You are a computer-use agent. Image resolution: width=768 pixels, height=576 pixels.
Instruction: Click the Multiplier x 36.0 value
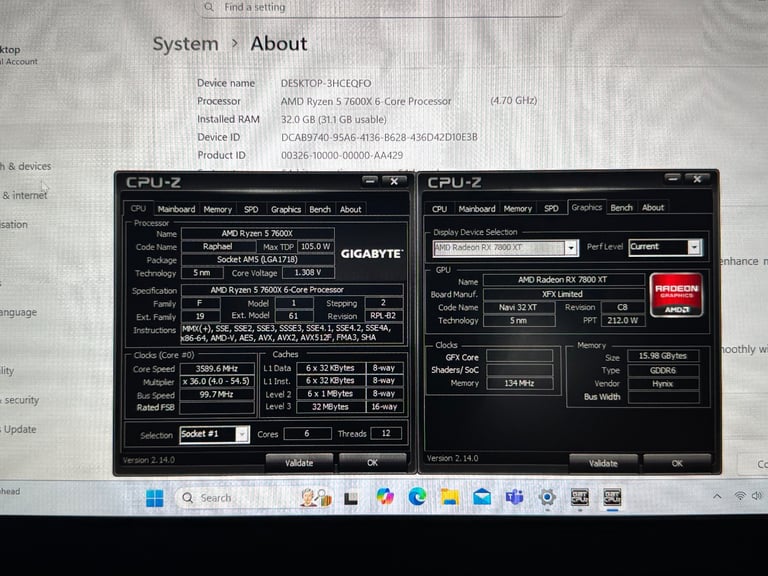[217, 381]
